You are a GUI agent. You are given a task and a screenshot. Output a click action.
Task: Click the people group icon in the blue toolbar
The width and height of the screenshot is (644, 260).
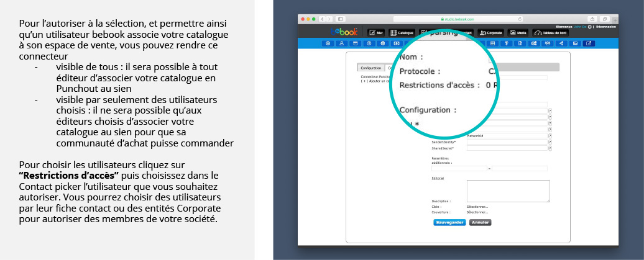(x=548, y=43)
